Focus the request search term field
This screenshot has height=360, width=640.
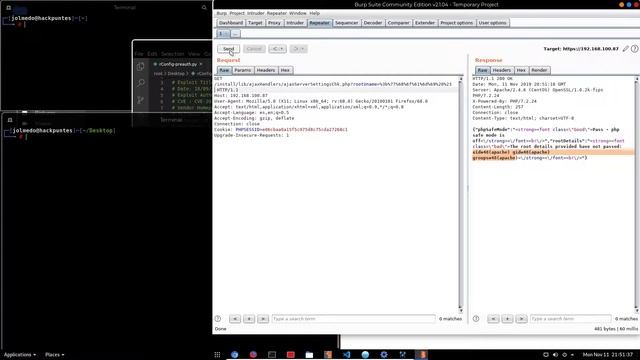coord(353,319)
